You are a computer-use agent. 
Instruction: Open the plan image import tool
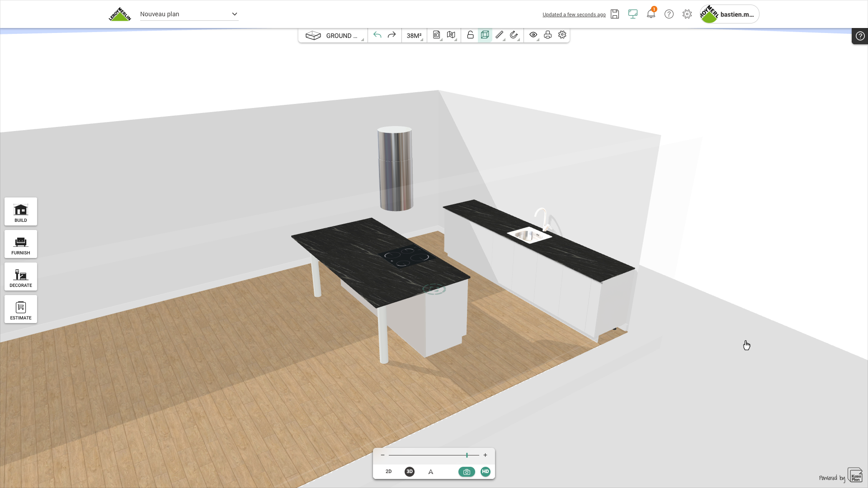tap(437, 35)
